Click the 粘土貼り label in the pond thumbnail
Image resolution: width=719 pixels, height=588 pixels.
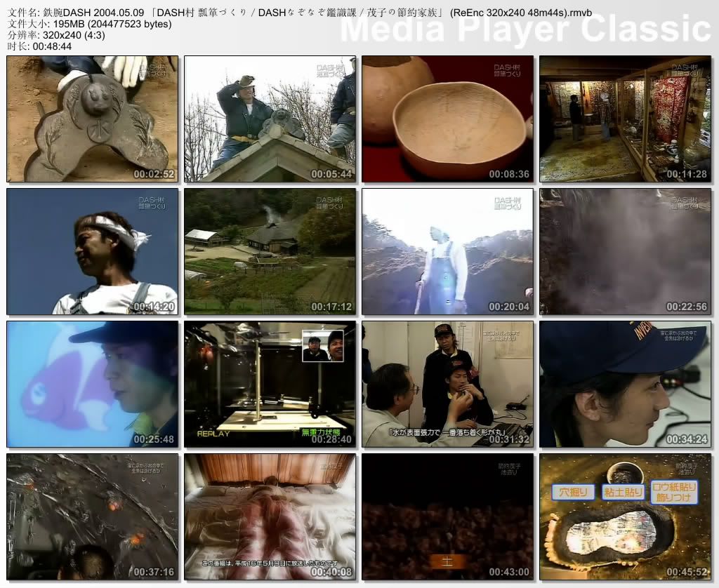624,492
